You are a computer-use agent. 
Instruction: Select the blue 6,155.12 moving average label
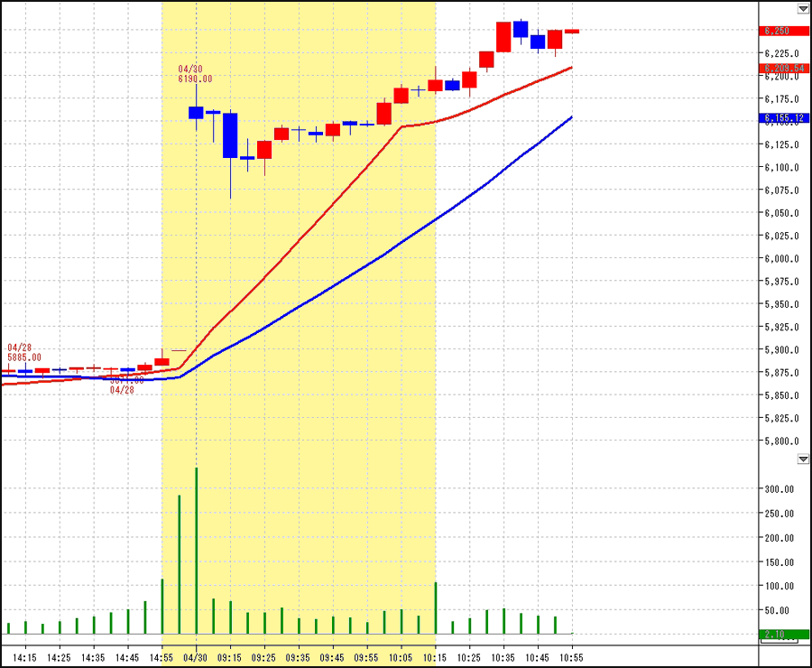click(x=784, y=118)
